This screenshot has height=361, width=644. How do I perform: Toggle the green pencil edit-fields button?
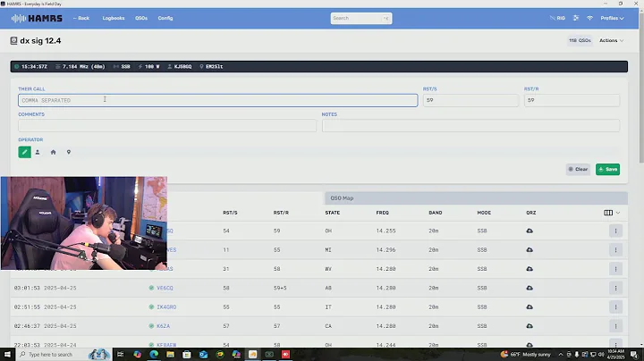25,152
